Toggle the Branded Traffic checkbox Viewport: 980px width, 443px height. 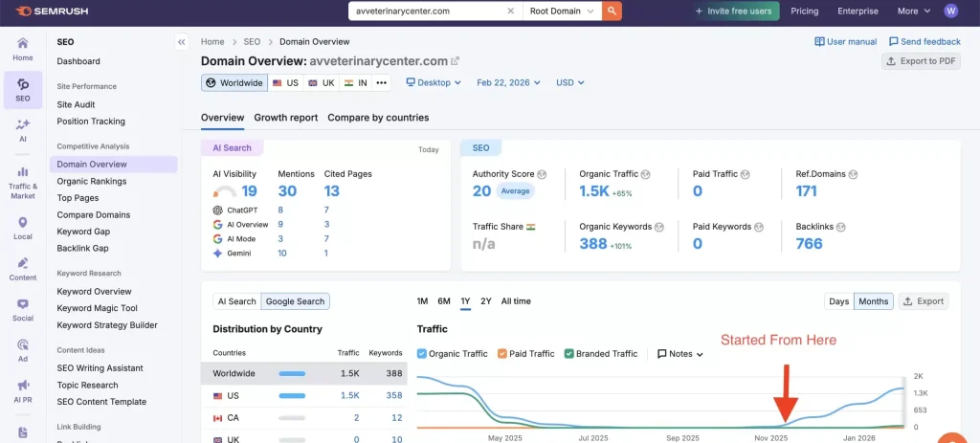tap(568, 354)
